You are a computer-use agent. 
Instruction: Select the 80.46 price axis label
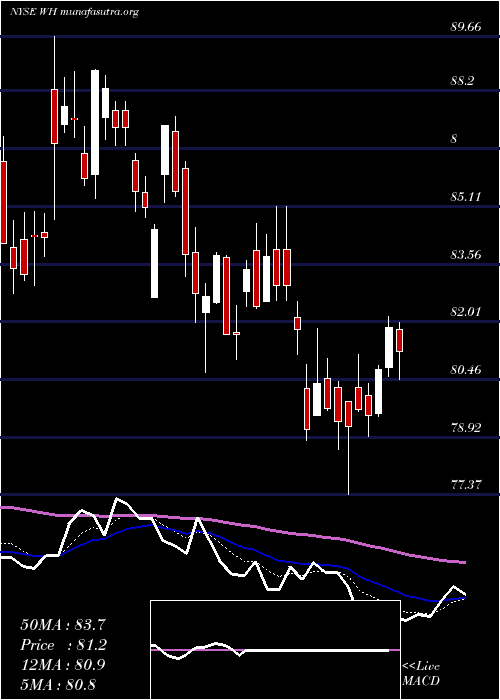pos(466,370)
